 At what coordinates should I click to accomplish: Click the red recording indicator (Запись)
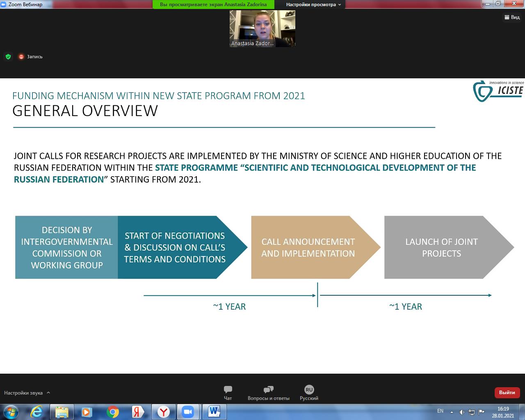point(21,57)
